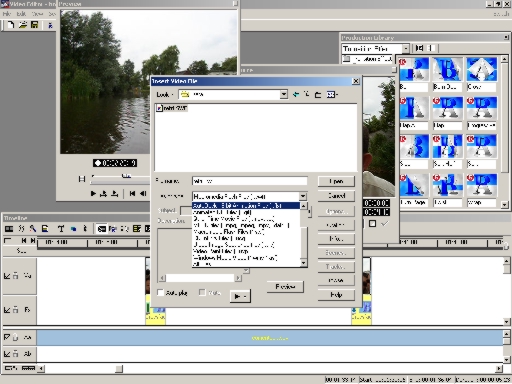This screenshot has height=384, width=512.
Task: Click the green Back arrow in the Insert Video File dialog
Action: 296,95
